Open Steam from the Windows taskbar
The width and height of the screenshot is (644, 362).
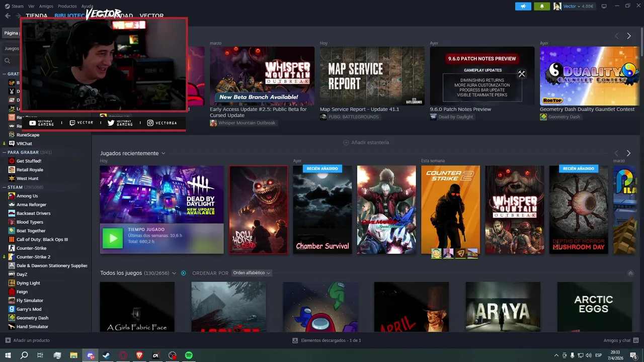click(x=107, y=355)
